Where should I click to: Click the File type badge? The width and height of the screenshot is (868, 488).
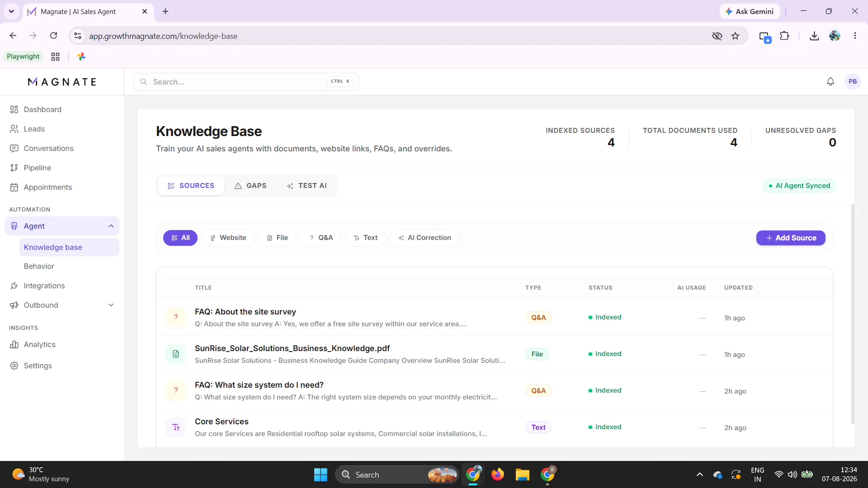[x=537, y=354]
